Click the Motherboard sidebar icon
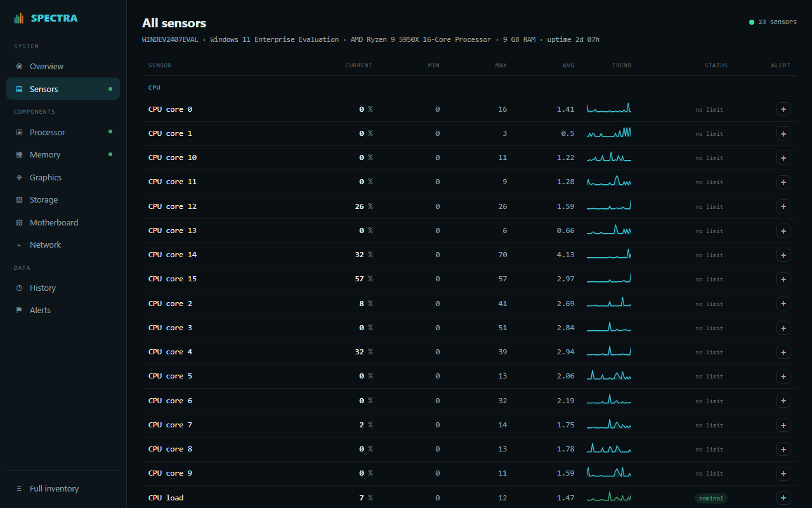 tap(19, 222)
